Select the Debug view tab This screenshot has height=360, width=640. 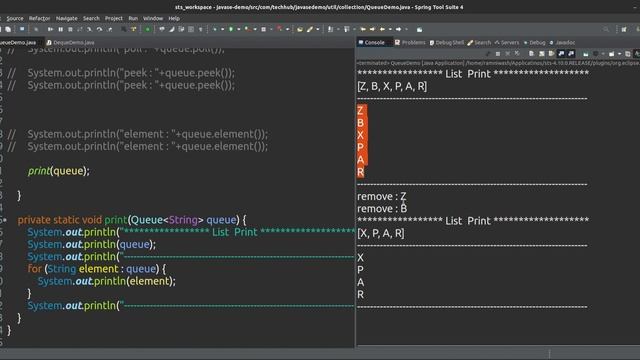click(534, 42)
